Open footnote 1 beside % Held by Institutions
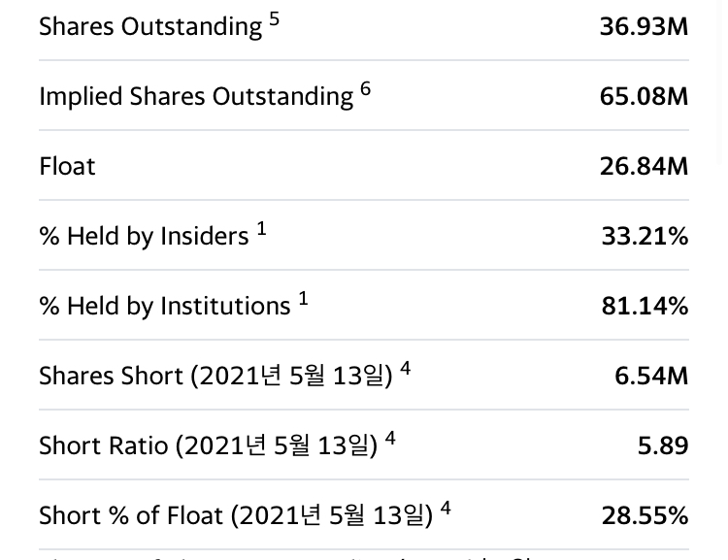Image resolution: width=728 pixels, height=560 pixels. click(303, 299)
